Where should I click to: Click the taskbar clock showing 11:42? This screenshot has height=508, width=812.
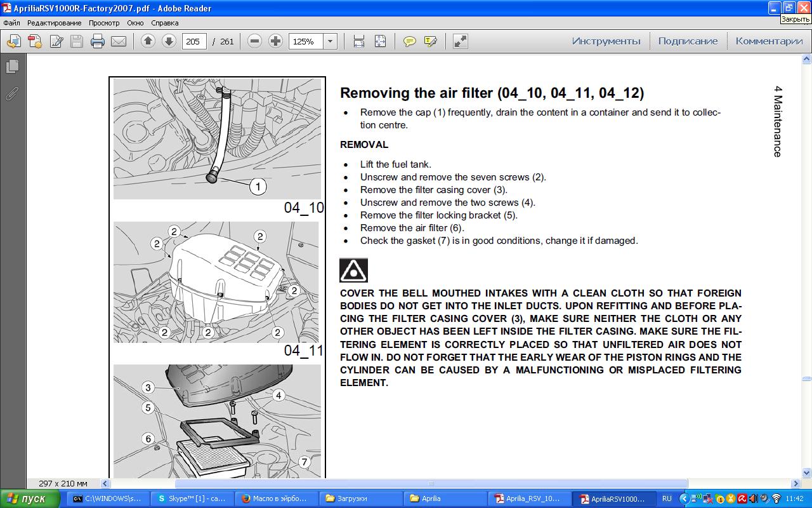point(795,499)
